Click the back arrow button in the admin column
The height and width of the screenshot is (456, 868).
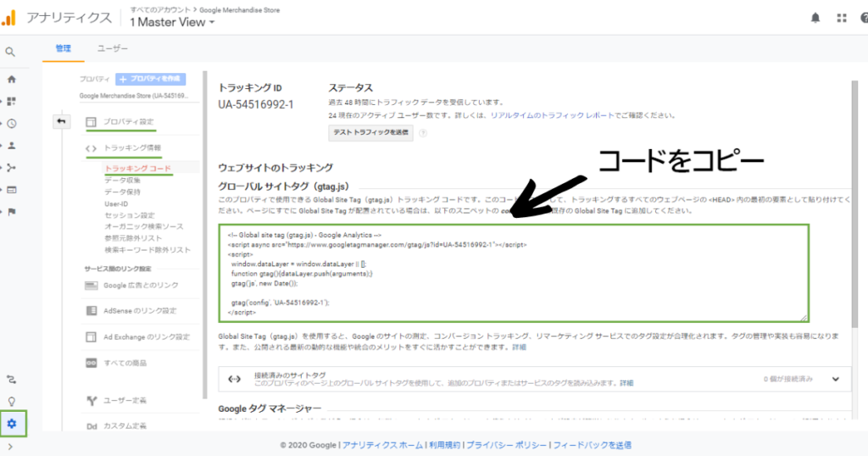61,121
